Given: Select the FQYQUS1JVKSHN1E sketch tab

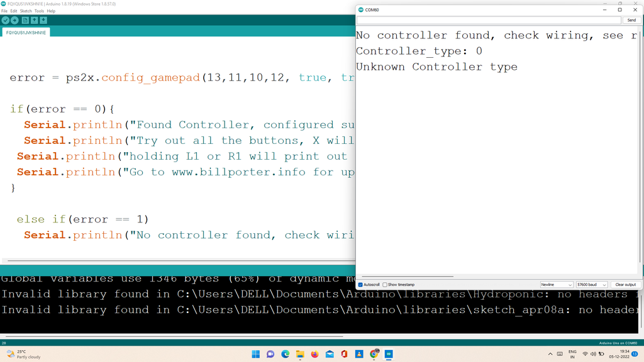Looking at the screenshot, I should [26, 33].
